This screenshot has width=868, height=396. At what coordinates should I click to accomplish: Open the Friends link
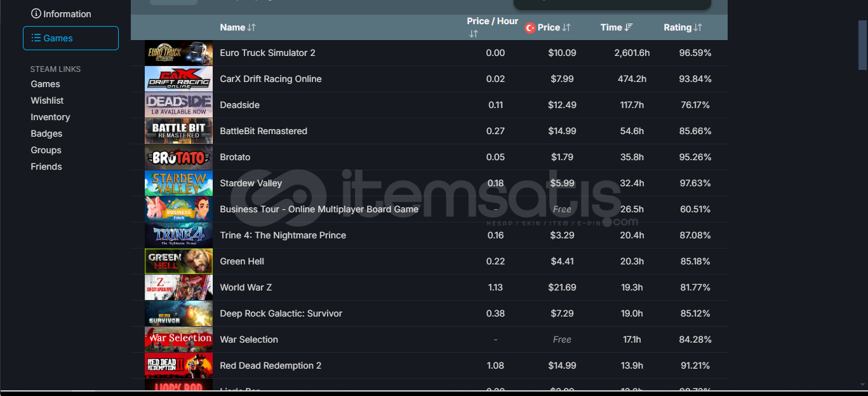(x=46, y=167)
